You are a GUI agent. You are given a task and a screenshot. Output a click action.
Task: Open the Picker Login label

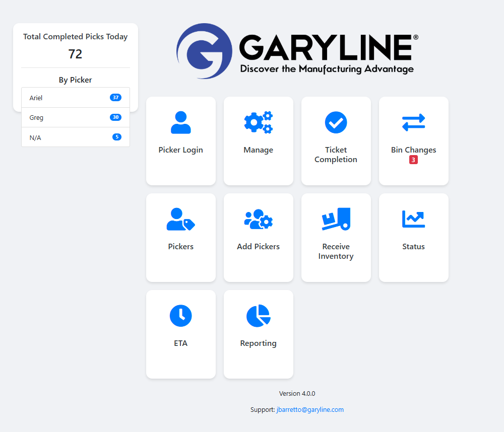(180, 150)
